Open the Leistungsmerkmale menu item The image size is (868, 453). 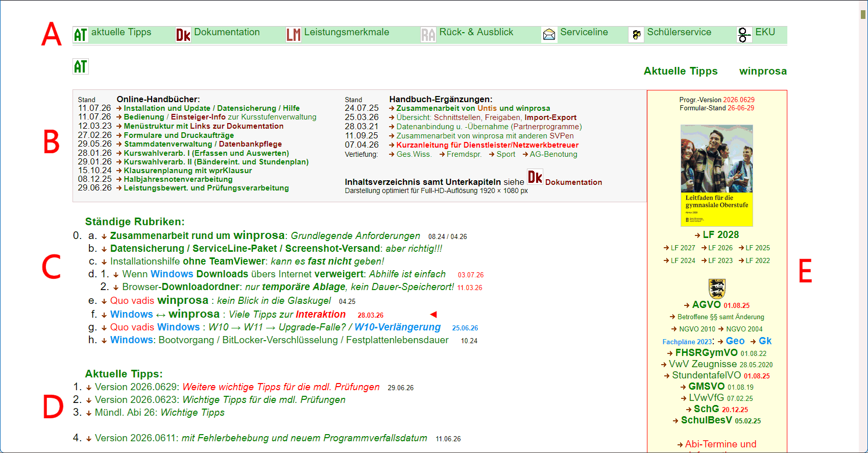click(x=347, y=32)
